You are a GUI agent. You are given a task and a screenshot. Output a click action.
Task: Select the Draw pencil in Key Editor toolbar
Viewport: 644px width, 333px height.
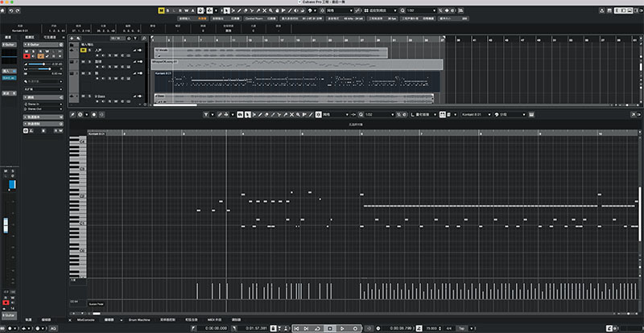[260, 114]
